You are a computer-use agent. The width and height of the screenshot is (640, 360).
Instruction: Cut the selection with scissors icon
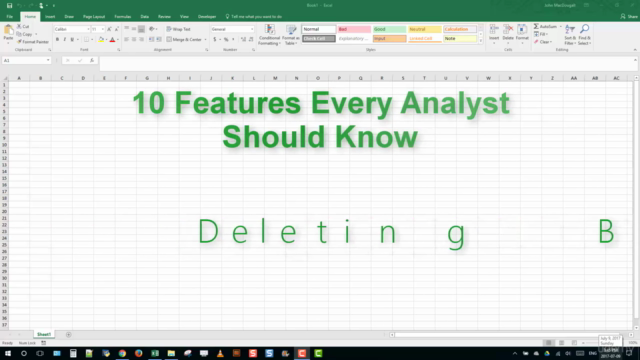point(19,26)
